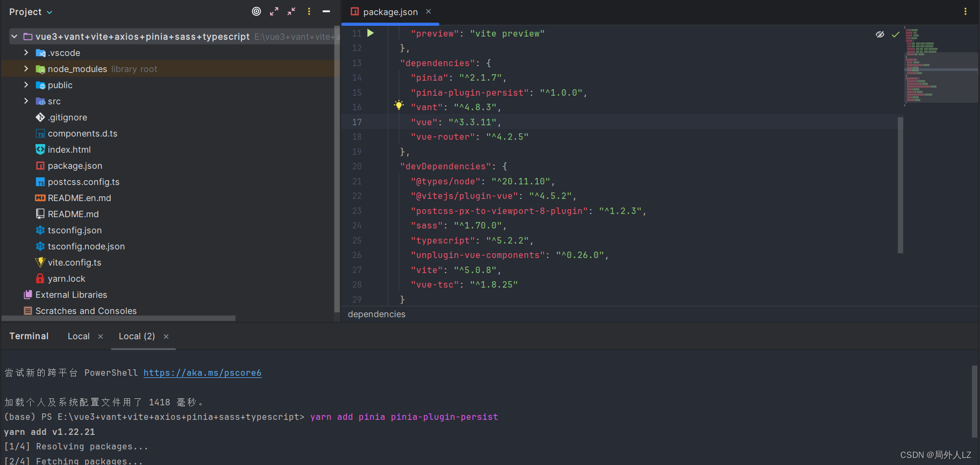This screenshot has height=465, width=980.
Task: Open the Project view dropdown
Action: 31,12
